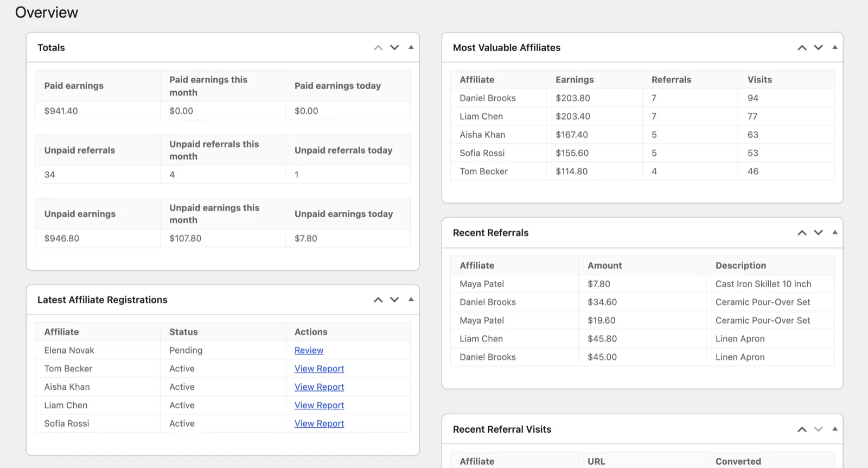Click Cast Iron Skillet 10 inch description
This screenshot has width=868, height=468.
763,284
